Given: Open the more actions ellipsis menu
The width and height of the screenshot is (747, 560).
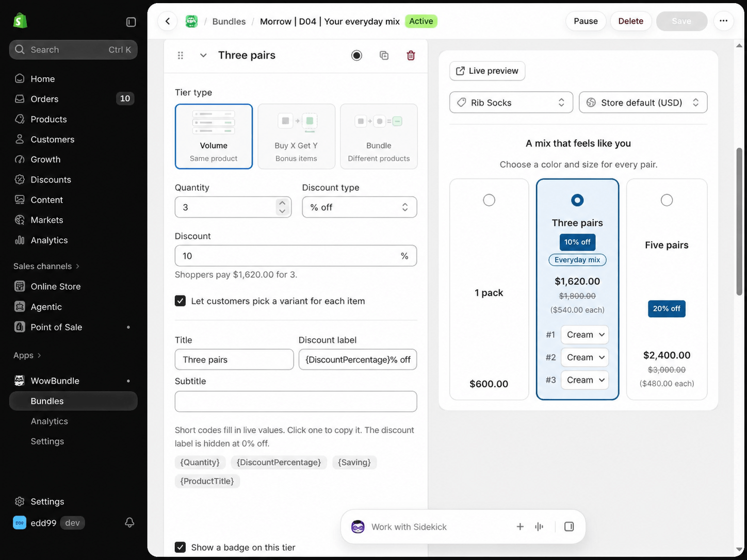Looking at the screenshot, I should 724,21.
